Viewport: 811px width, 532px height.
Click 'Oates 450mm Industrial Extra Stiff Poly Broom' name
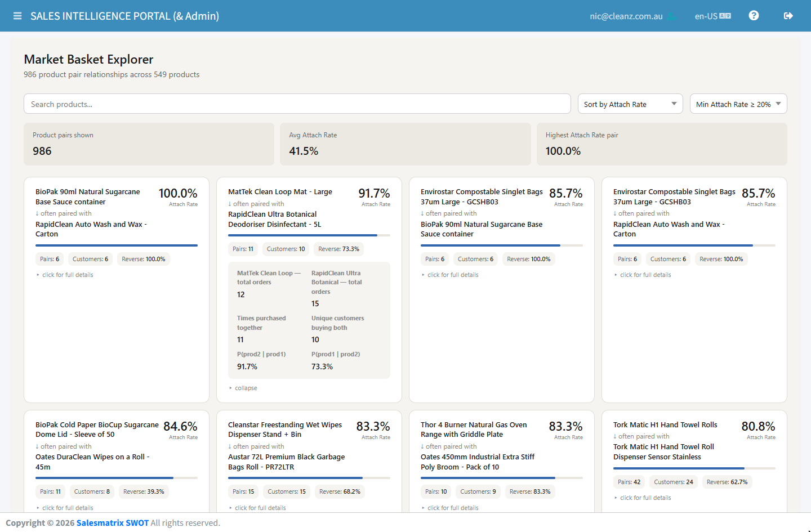pyautogui.click(x=478, y=462)
